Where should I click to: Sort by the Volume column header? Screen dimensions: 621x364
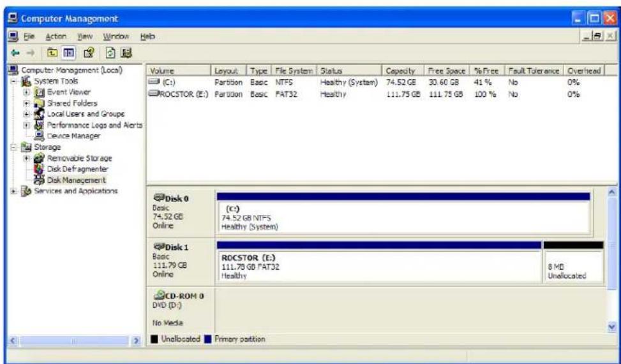pyautogui.click(x=179, y=71)
